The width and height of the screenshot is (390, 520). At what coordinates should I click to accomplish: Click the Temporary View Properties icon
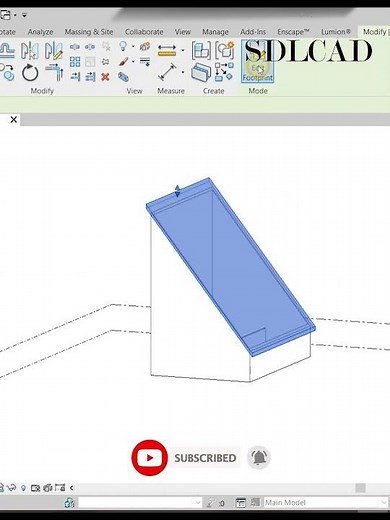point(35,488)
